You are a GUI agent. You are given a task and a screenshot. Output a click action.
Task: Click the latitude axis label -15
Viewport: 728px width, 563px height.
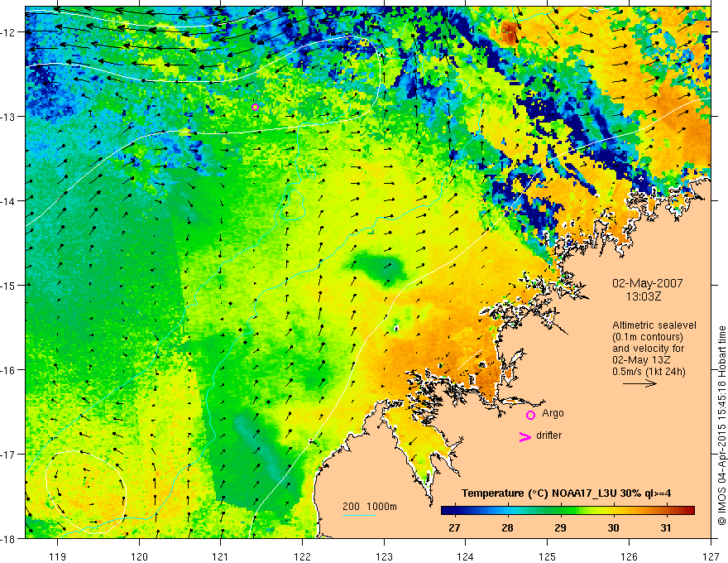(8, 285)
